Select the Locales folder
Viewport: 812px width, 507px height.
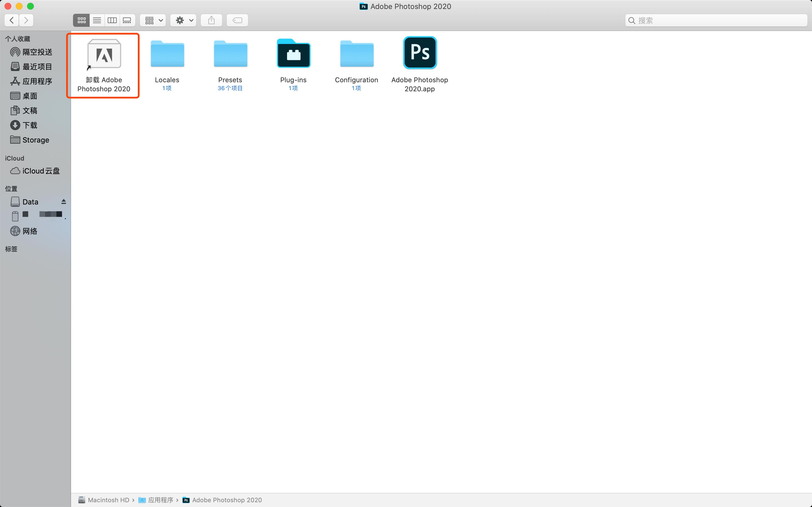point(167,54)
